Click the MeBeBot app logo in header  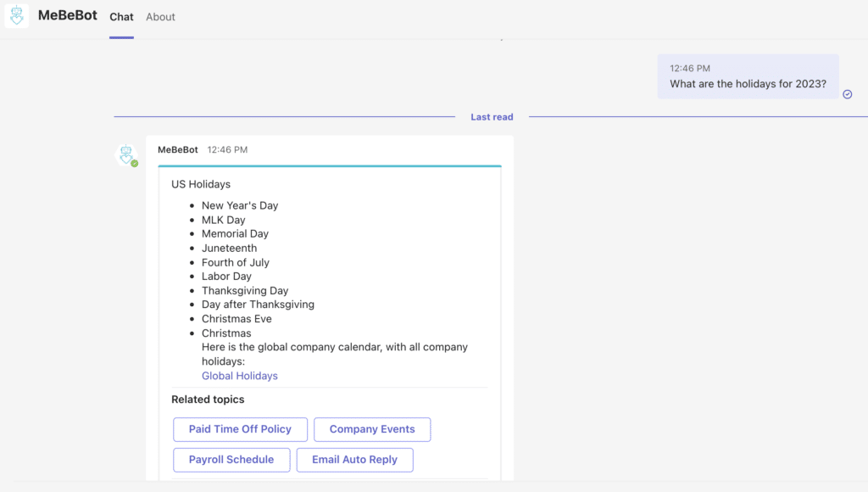click(x=17, y=15)
